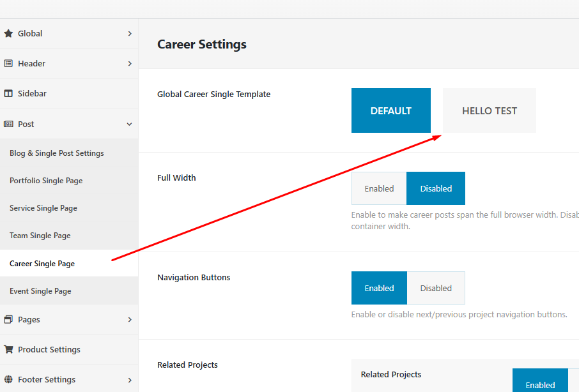Click the Footer Settings globe icon
579x392 pixels.
[x=8, y=379]
